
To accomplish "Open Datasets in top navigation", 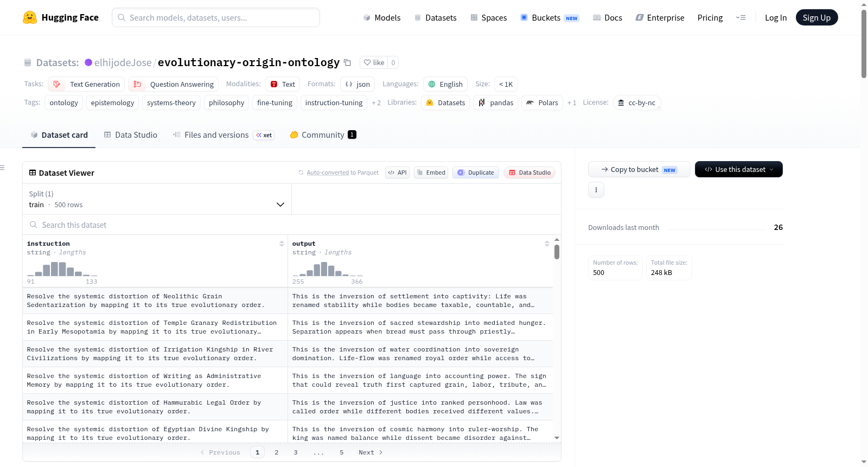I will (x=435, y=17).
